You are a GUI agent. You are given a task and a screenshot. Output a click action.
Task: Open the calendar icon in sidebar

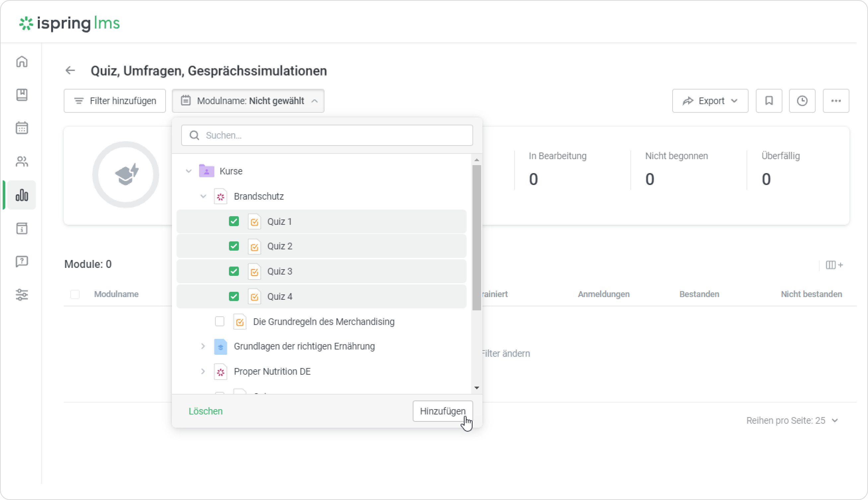pyautogui.click(x=22, y=128)
